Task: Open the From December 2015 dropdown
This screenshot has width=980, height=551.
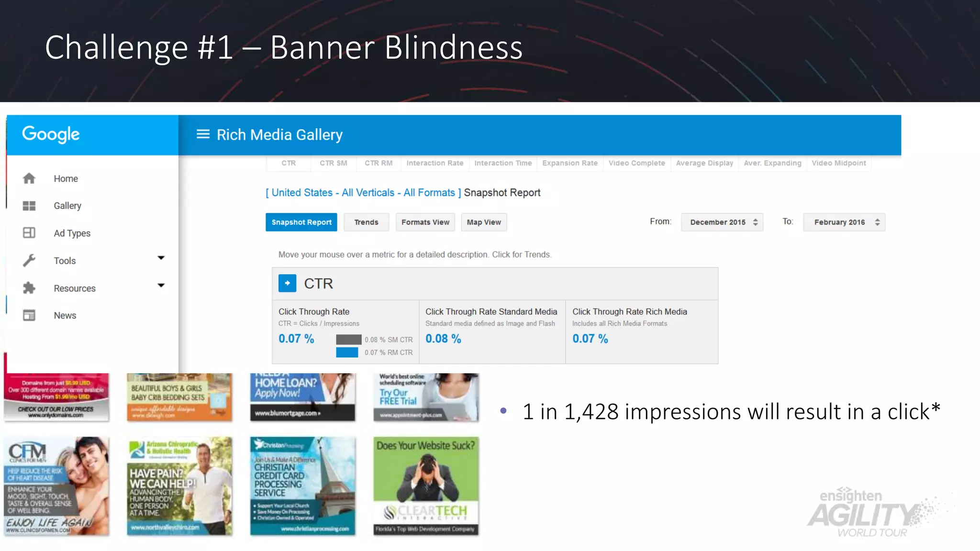Action: (x=722, y=222)
